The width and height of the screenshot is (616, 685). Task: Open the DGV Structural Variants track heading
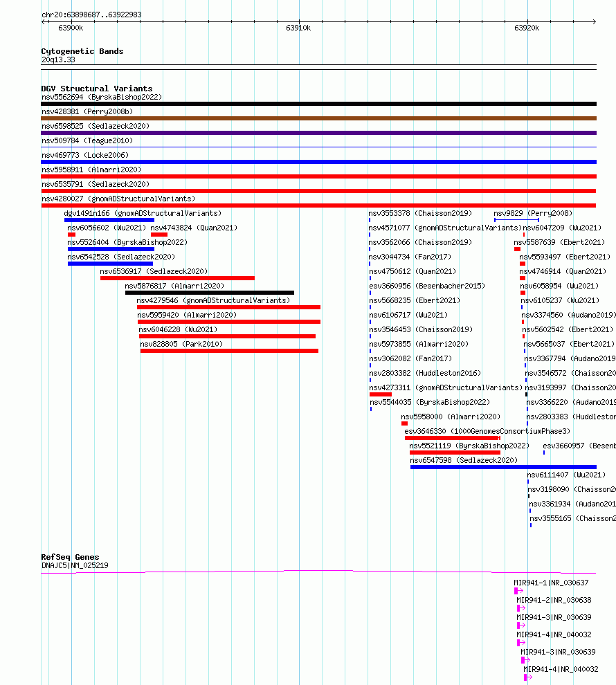click(96, 89)
